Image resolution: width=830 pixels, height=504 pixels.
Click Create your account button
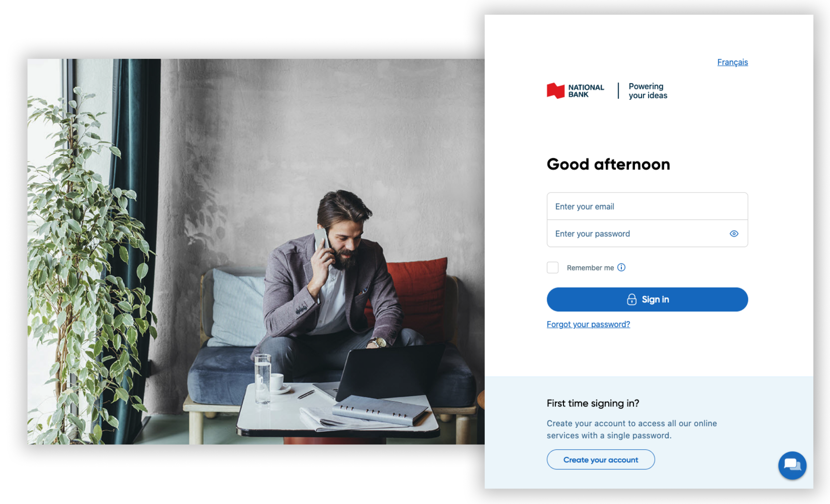click(601, 460)
